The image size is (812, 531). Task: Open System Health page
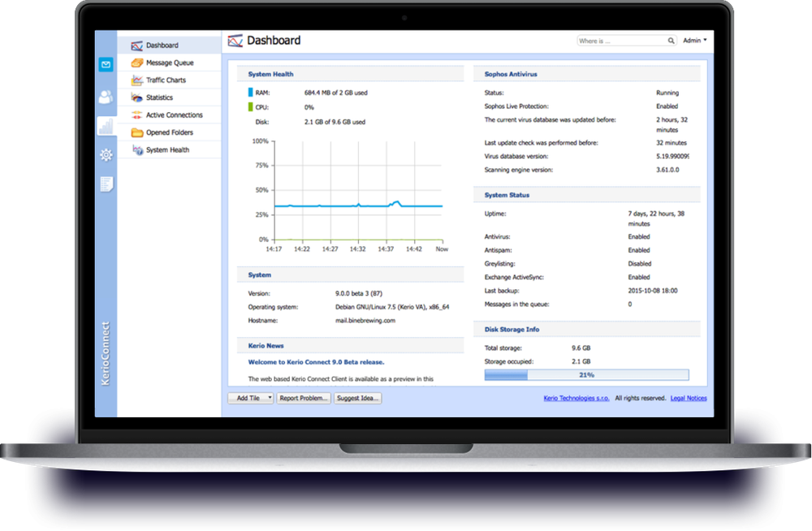pyautogui.click(x=170, y=149)
